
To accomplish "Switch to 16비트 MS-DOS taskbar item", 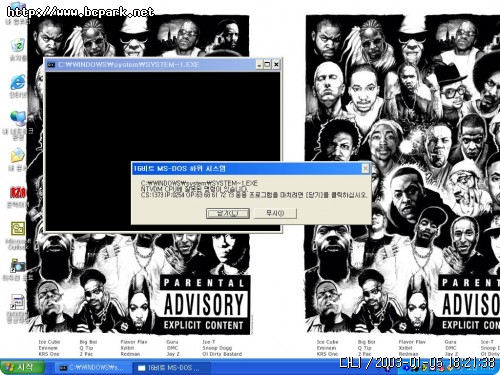I will 169,368.
